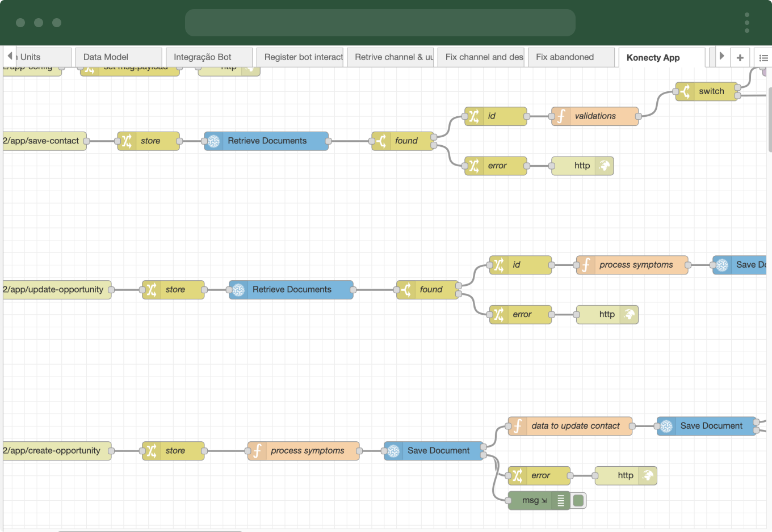Click the change icon on the save-contact store node
The height and width of the screenshot is (532, 772).
[127, 141]
